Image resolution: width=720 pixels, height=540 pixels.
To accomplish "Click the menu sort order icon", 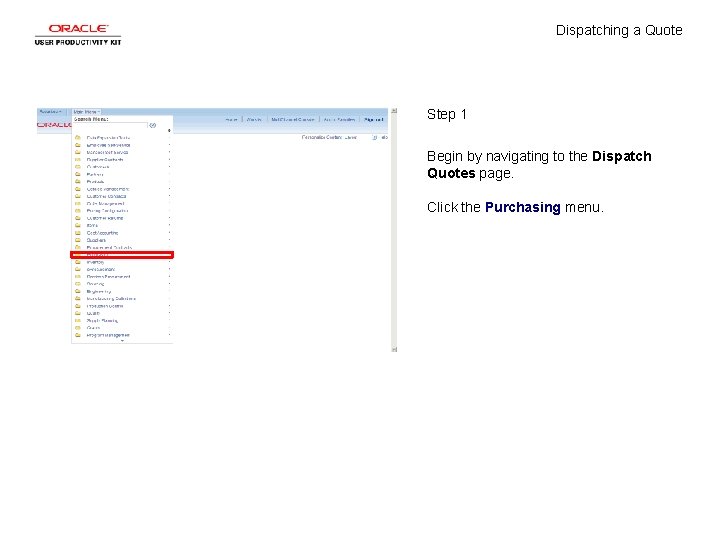I will tap(169, 131).
